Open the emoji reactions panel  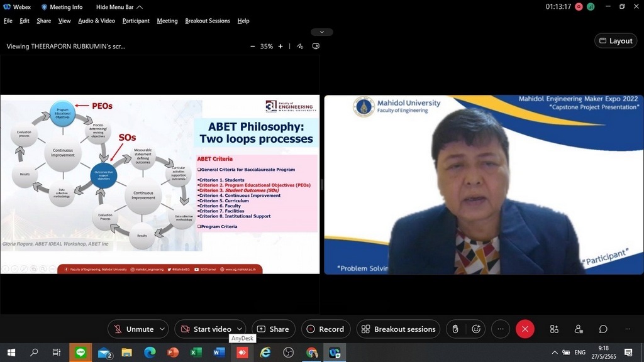476,329
